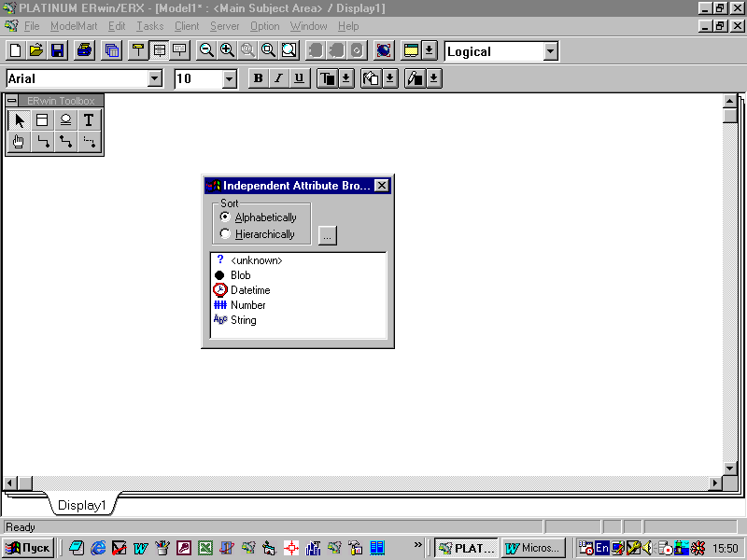Launch the ModelMart globe icon
Image resolution: width=747 pixels, height=560 pixels.
coord(384,50)
